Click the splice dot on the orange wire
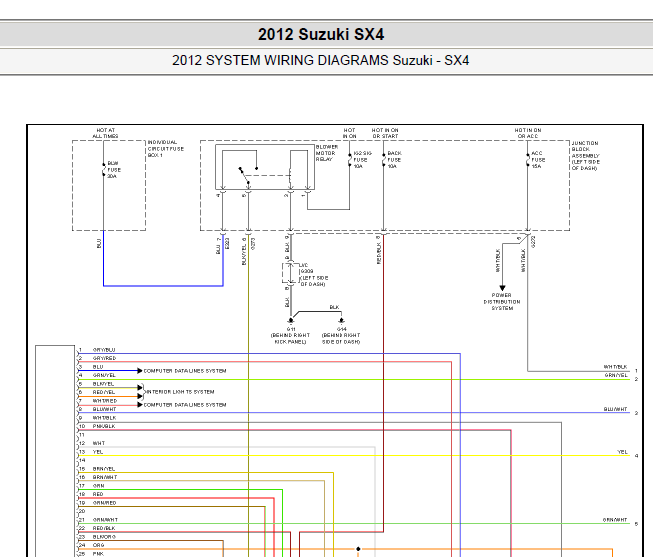 click(358, 549)
